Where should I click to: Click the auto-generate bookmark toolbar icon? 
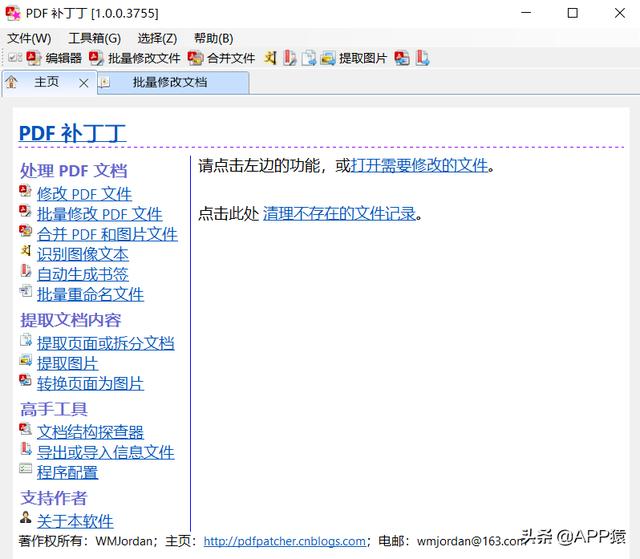pyautogui.click(x=290, y=58)
